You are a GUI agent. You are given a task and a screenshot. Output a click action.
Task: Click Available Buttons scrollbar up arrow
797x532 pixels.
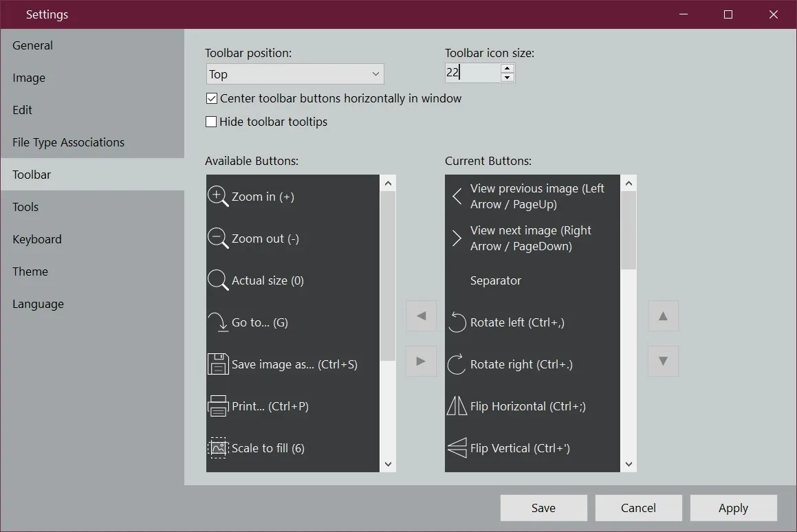coord(389,184)
